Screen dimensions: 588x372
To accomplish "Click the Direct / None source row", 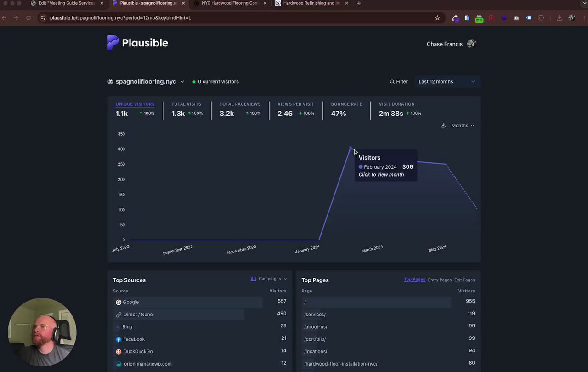I will 200,315.
